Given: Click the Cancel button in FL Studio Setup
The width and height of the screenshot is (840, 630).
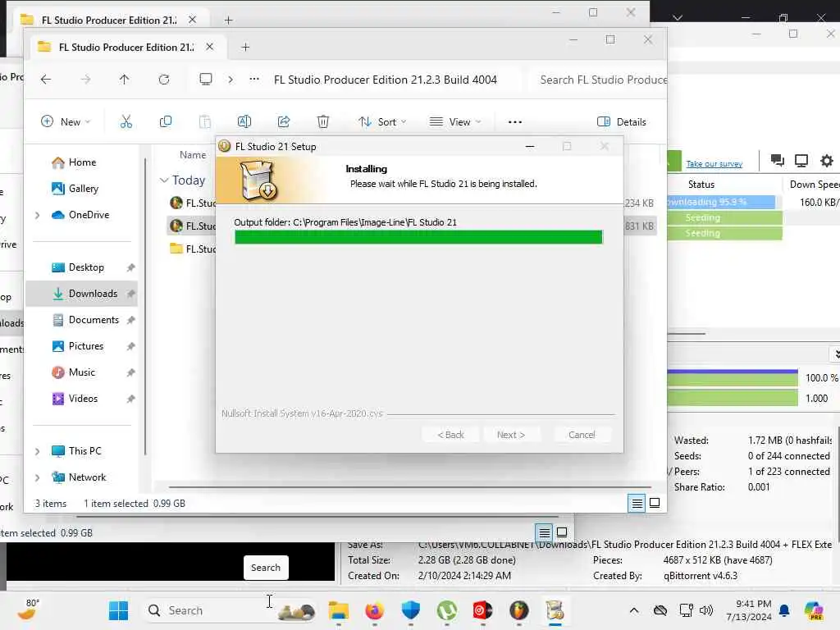Looking at the screenshot, I should coord(582,435).
